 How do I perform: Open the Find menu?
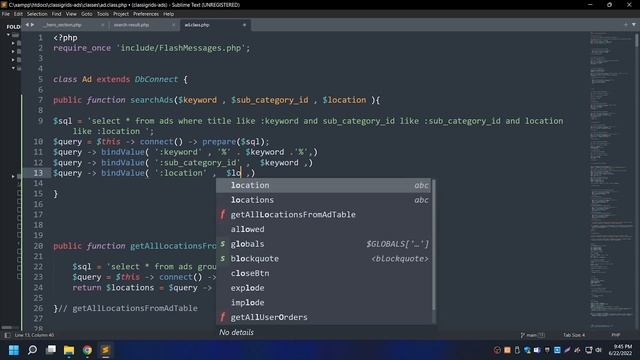point(56,14)
